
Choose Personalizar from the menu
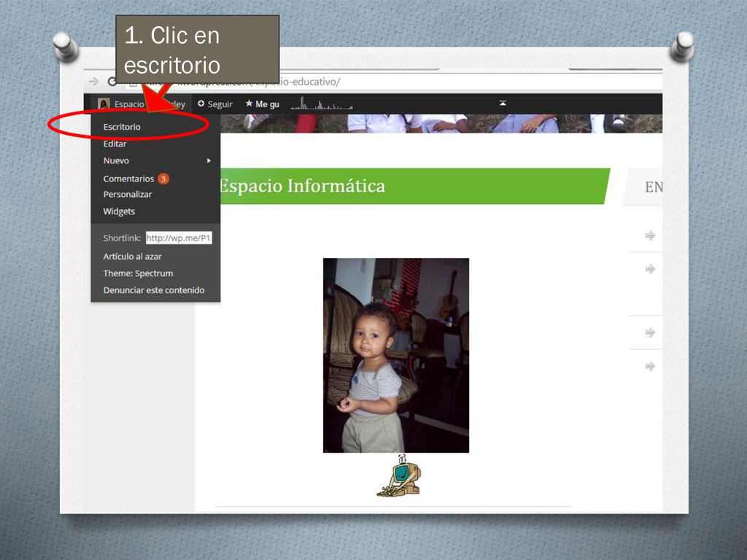[128, 194]
